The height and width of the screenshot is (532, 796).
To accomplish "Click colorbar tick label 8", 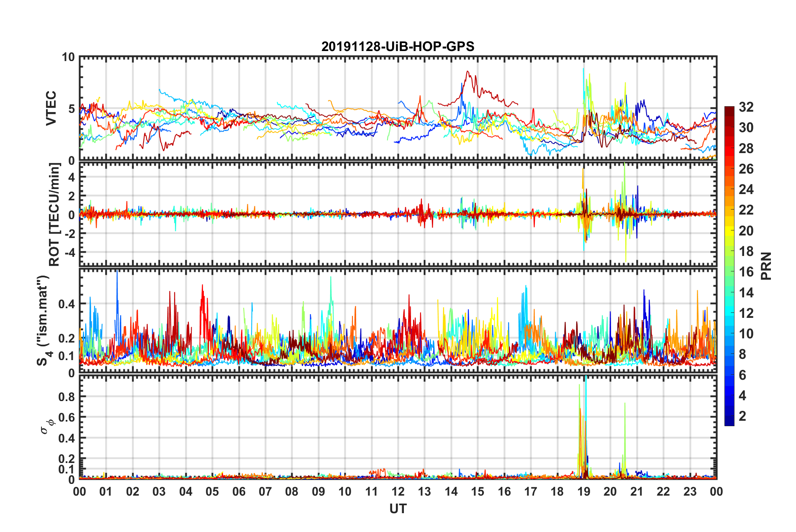I will tap(742, 354).
